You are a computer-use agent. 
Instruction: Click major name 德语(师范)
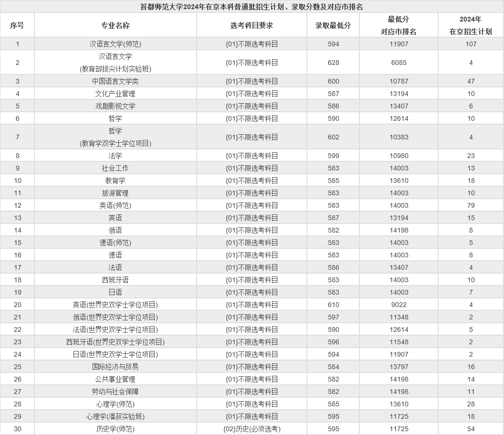point(115,243)
